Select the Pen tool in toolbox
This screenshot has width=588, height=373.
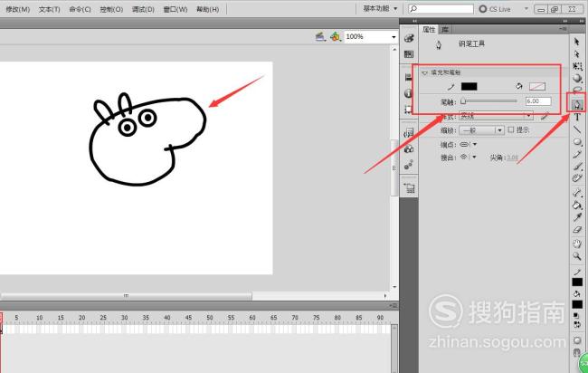577,105
